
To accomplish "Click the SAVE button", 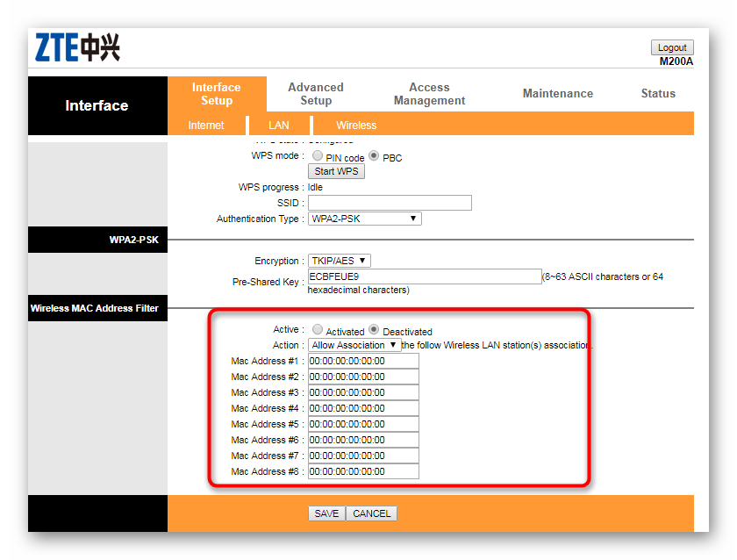I will tap(326, 513).
